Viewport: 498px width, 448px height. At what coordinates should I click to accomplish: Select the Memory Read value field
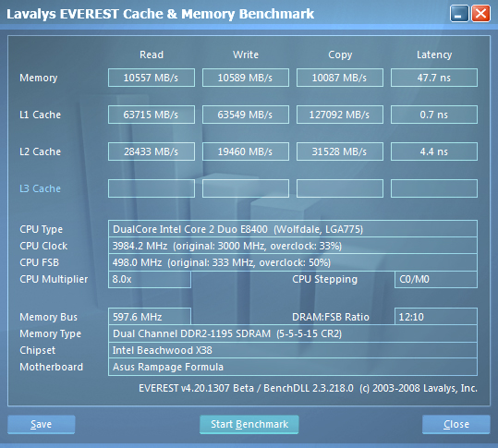(x=152, y=78)
